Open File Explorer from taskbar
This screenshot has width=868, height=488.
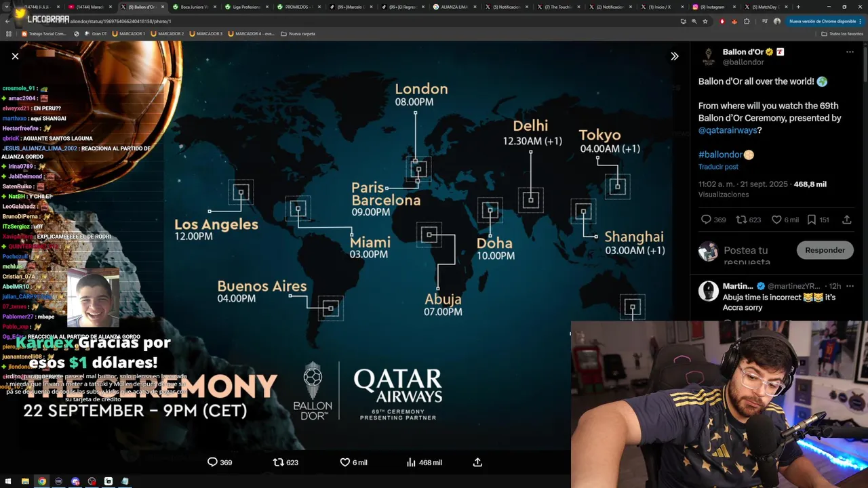25,481
